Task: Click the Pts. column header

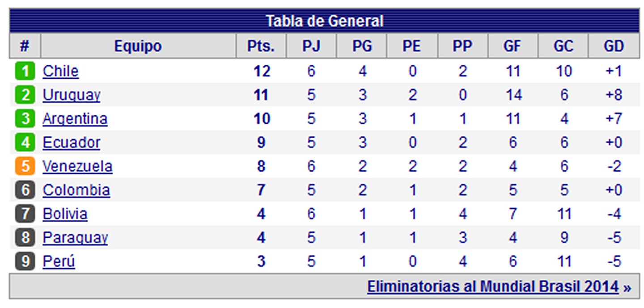Action: (x=261, y=46)
